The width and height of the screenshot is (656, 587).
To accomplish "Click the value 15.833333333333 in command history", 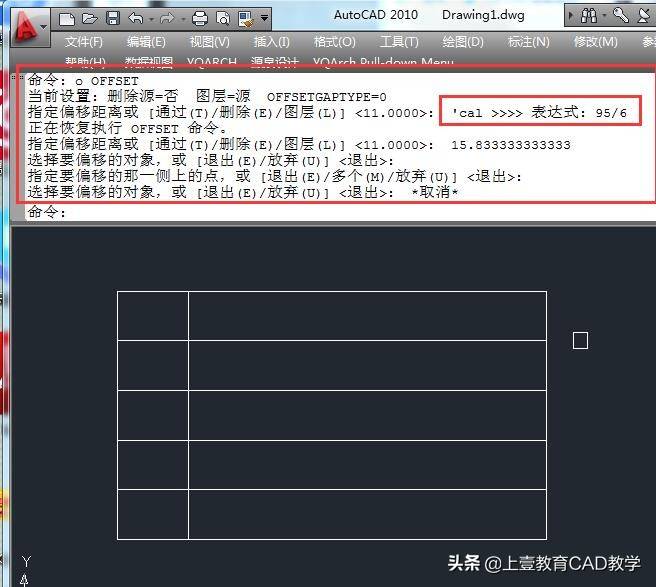I will [x=511, y=145].
